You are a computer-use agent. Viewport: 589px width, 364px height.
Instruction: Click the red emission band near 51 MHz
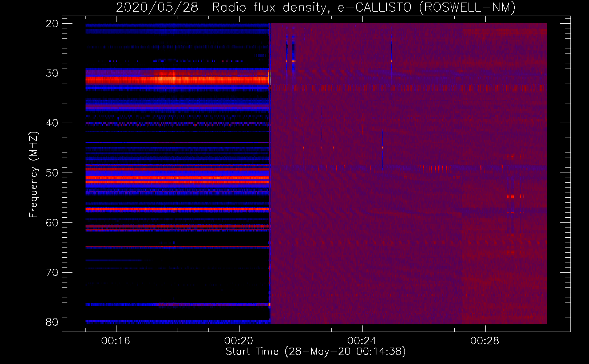(178, 178)
